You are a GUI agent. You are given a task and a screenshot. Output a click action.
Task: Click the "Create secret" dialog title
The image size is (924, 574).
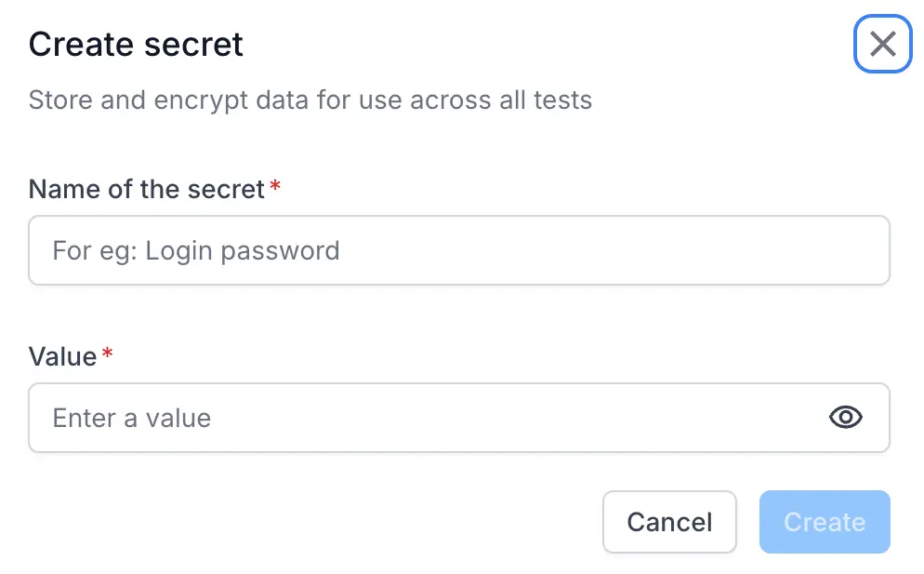coord(136,45)
